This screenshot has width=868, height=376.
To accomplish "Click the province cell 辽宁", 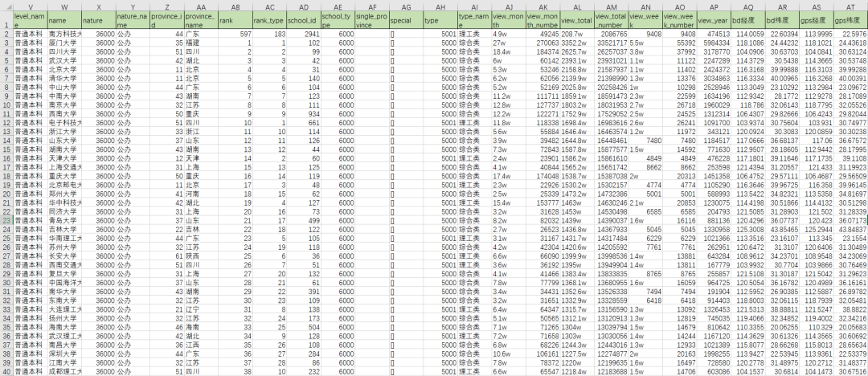I will point(201,309).
